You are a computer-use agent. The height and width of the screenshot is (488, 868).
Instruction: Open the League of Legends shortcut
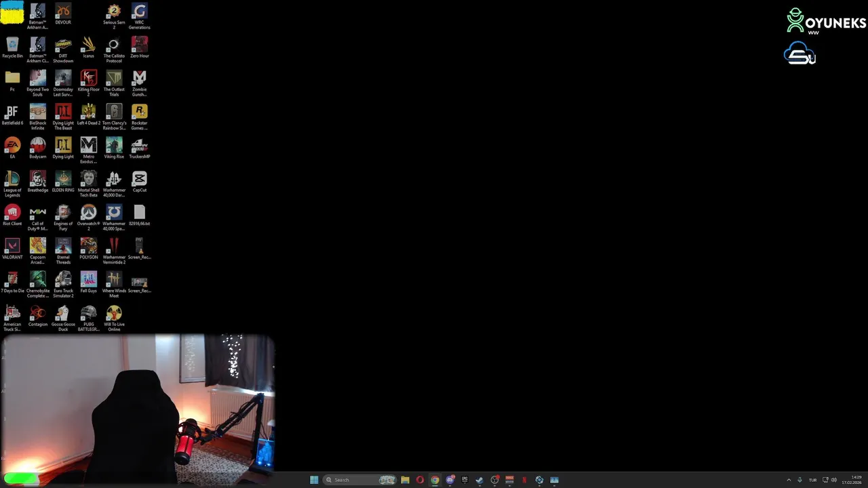click(12, 184)
